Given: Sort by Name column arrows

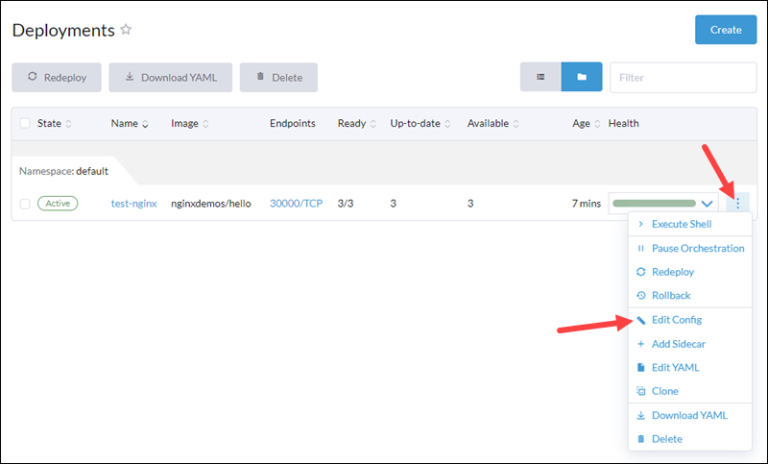Looking at the screenshot, I should point(145,123).
